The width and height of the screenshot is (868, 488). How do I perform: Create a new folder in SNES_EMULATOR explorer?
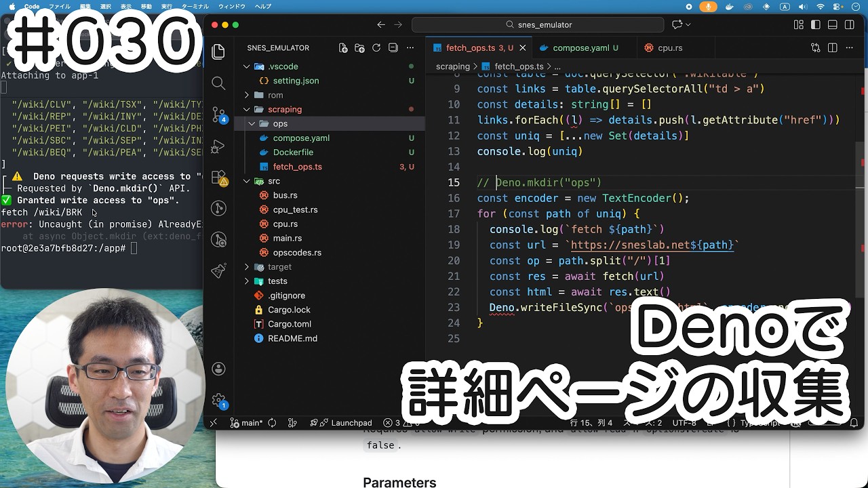pyautogui.click(x=359, y=48)
